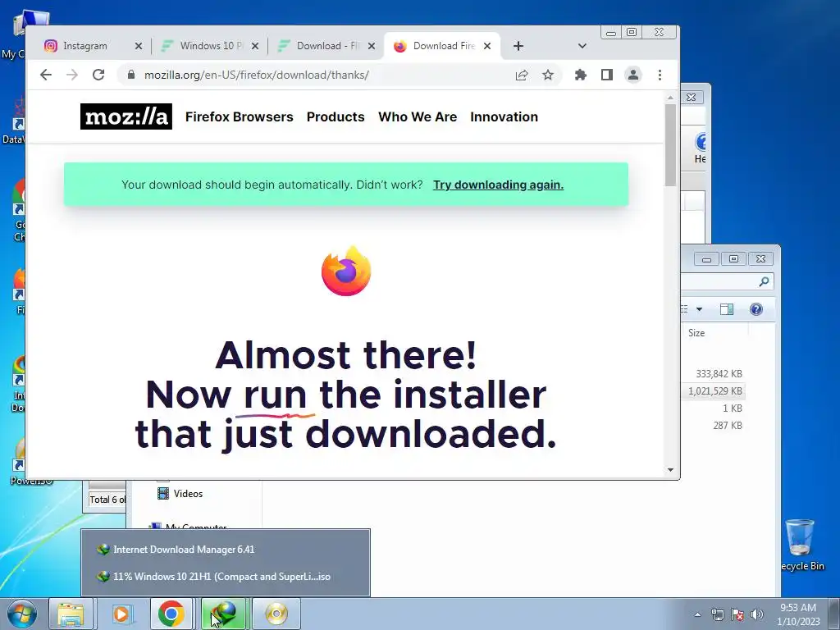Close the Instagram tab

(138, 46)
